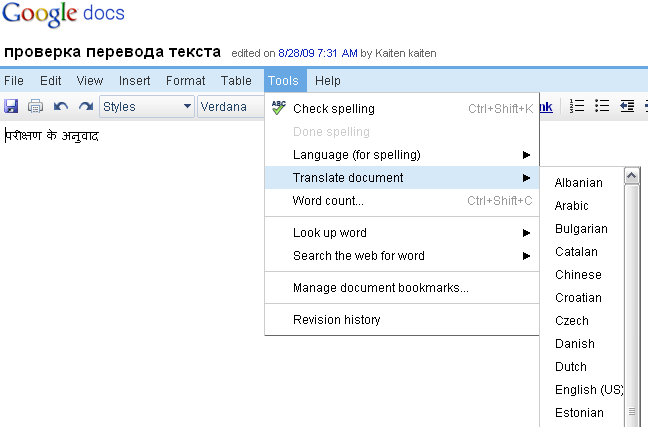Click the Link button in toolbar
This screenshot has width=648, height=443.
click(x=546, y=107)
